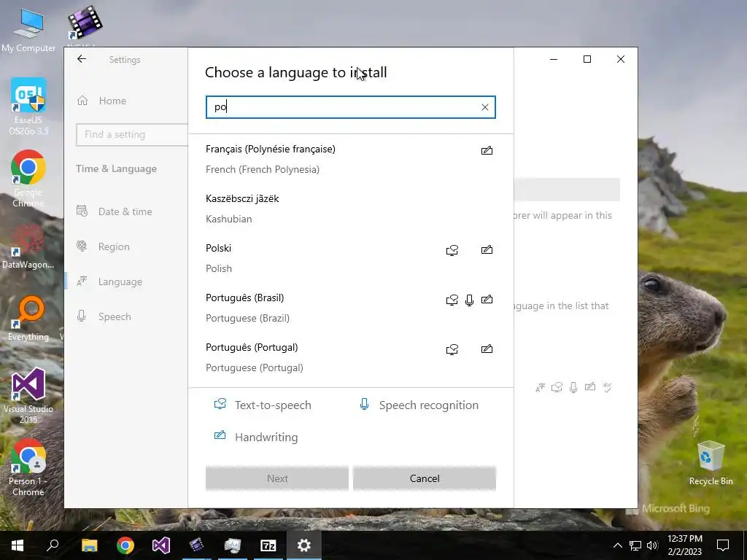Click the Text-to-speech legend icon
The width and height of the screenshot is (747, 560).
tap(220, 404)
